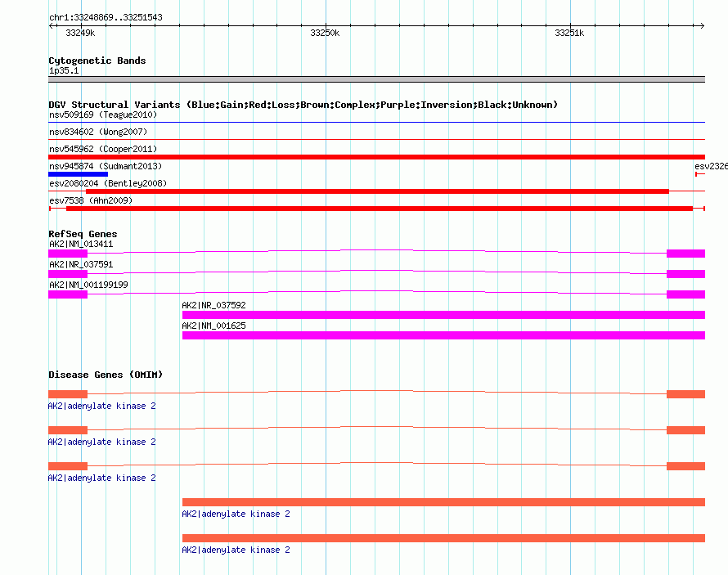Open the last AK2|adenylate kinase 2 OMIM link
Image resolution: width=728 pixels, height=575 pixels.
(x=236, y=550)
